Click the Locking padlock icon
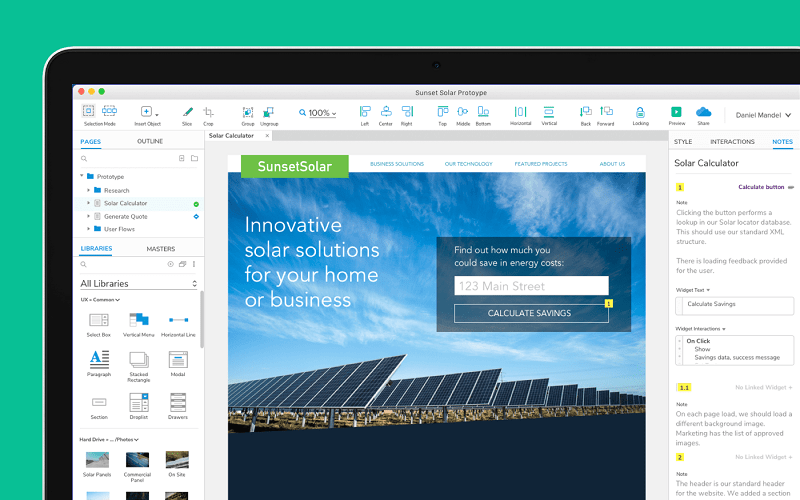 (640, 112)
